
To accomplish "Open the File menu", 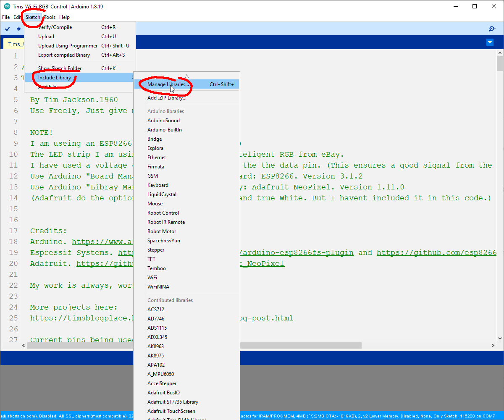I will (x=6, y=17).
